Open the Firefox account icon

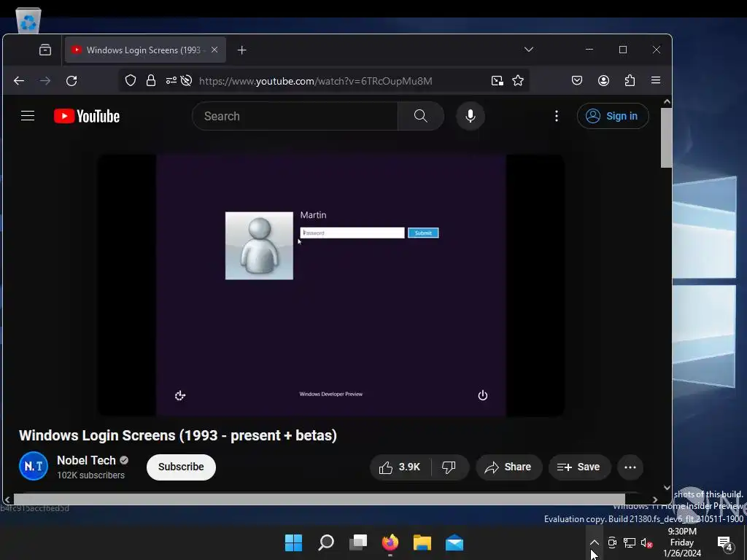click(x=603, y=80)
